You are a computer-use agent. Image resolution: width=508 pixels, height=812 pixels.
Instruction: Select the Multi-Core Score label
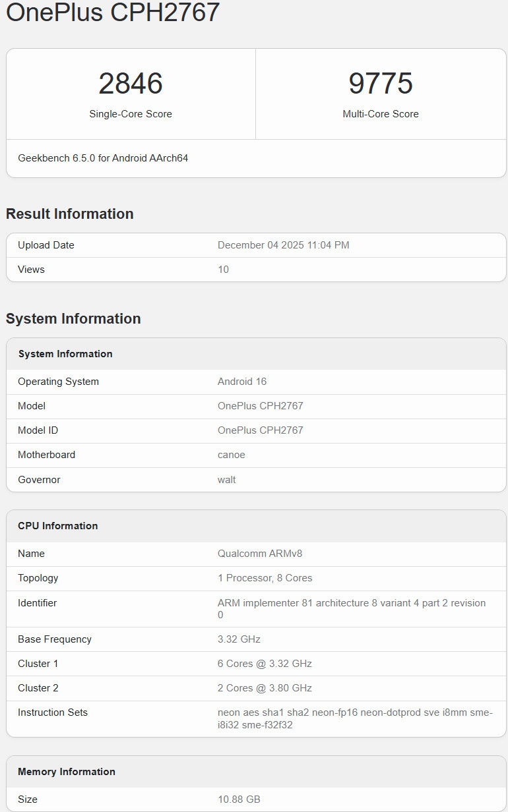point(381,114)
